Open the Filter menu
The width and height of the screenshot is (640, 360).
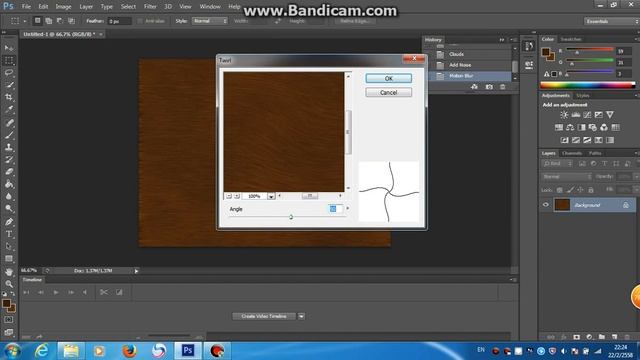(150, 7)
